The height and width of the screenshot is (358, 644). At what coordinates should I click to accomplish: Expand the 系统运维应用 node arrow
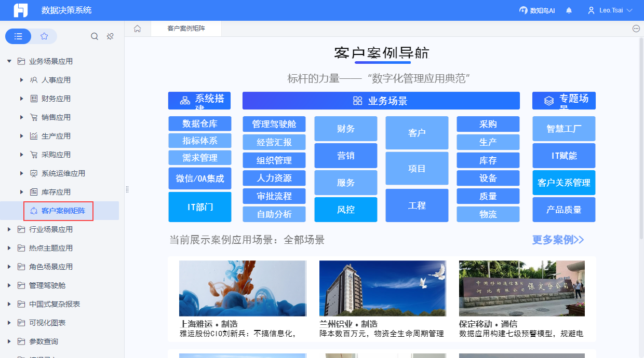(21, 173)
